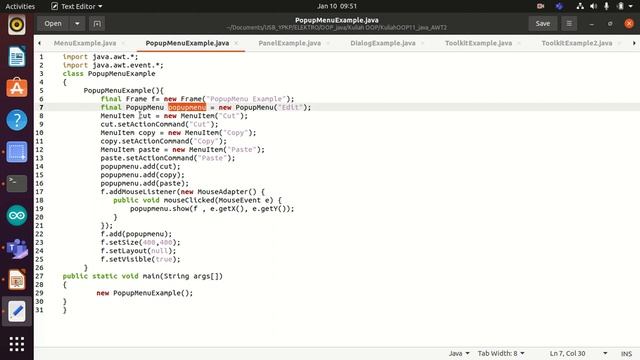Open the clock showing Jan 10 09:51
This screenshot has height=360, width=640.
[337, 6]
